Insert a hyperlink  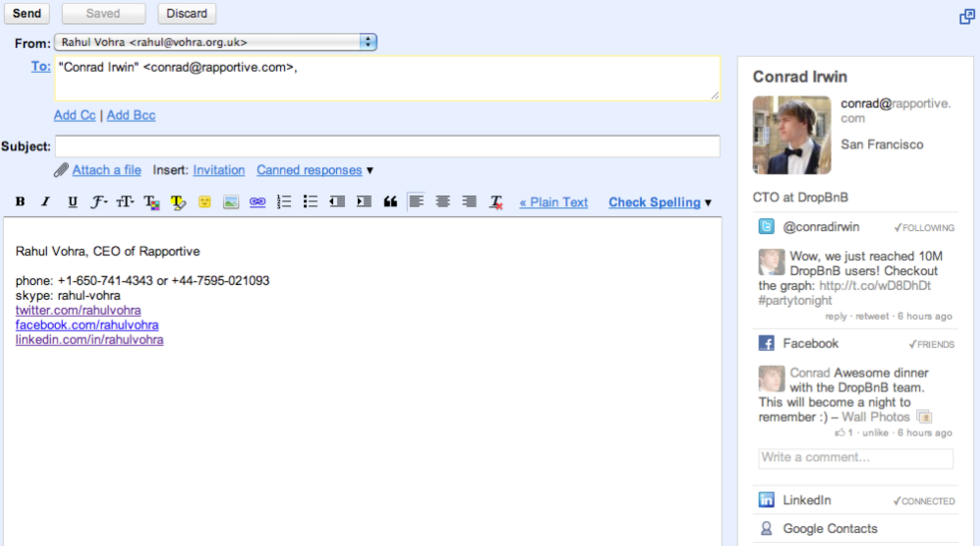pos(257,202)
